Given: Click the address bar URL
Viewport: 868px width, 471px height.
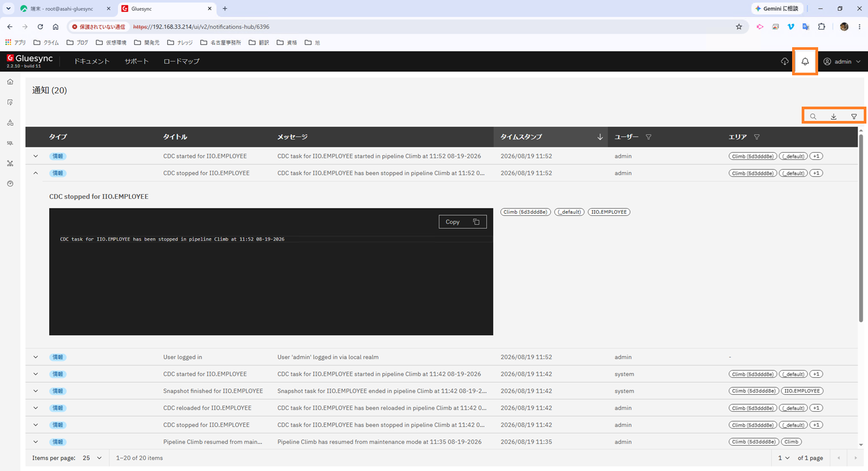Looking at the screenshot, I should click(202, 27).
